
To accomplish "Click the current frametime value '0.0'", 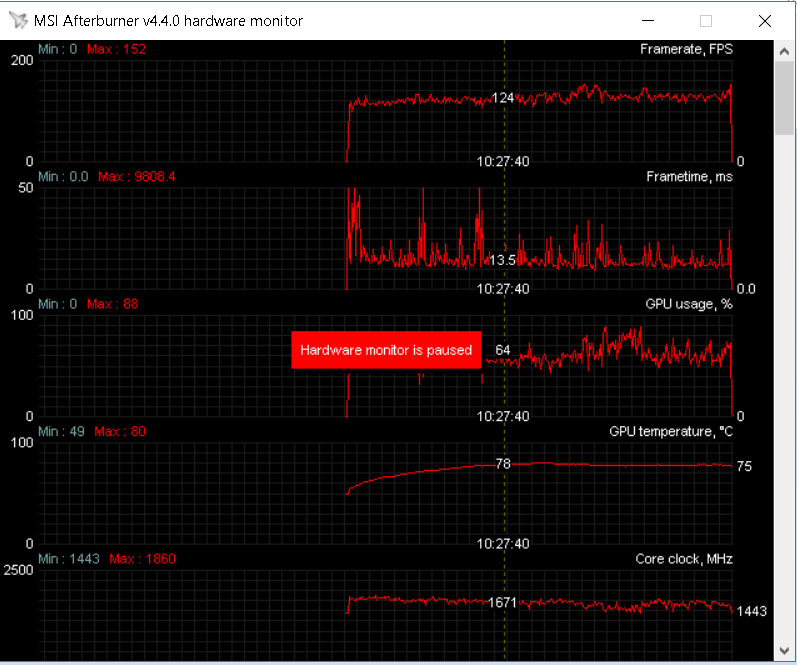I will (x=746, y=289).
